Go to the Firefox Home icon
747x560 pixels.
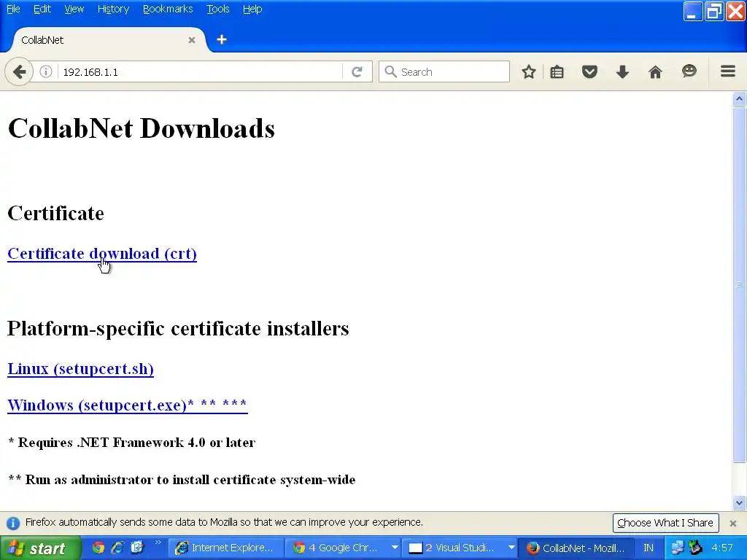pos(655,72)
